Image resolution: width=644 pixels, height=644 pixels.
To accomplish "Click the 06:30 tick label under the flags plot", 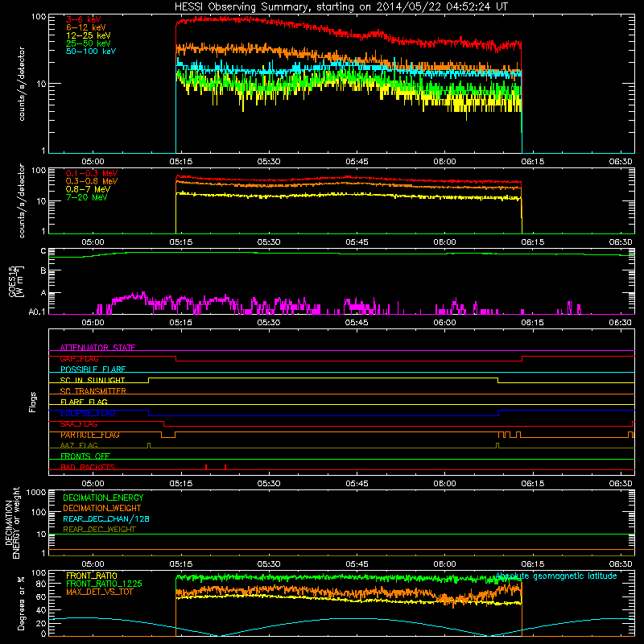I will pyautogui.click(x=620, y=484).
